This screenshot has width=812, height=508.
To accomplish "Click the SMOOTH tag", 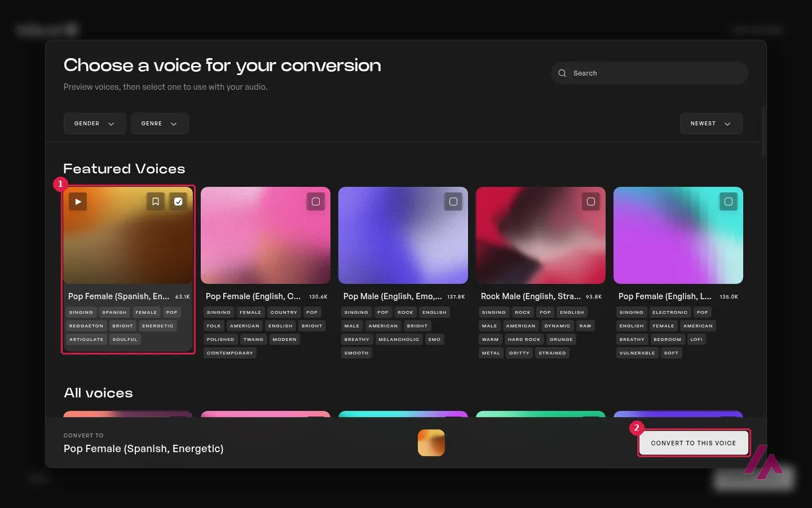I will click(x=356, y=353).
